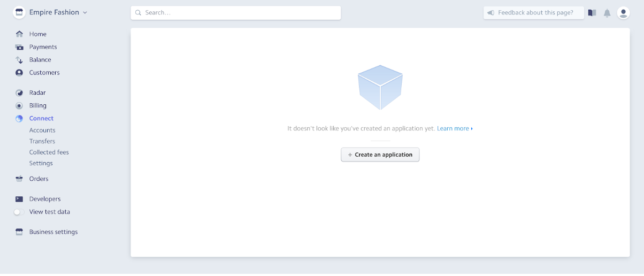Open Customers in sidebar

[44, 73]
